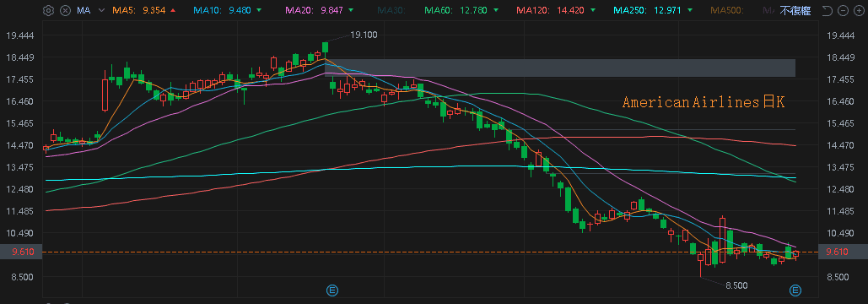This screenshot has height=304, width=868.
Task: Click the right earnings E marker
Action: coord(795,290)
